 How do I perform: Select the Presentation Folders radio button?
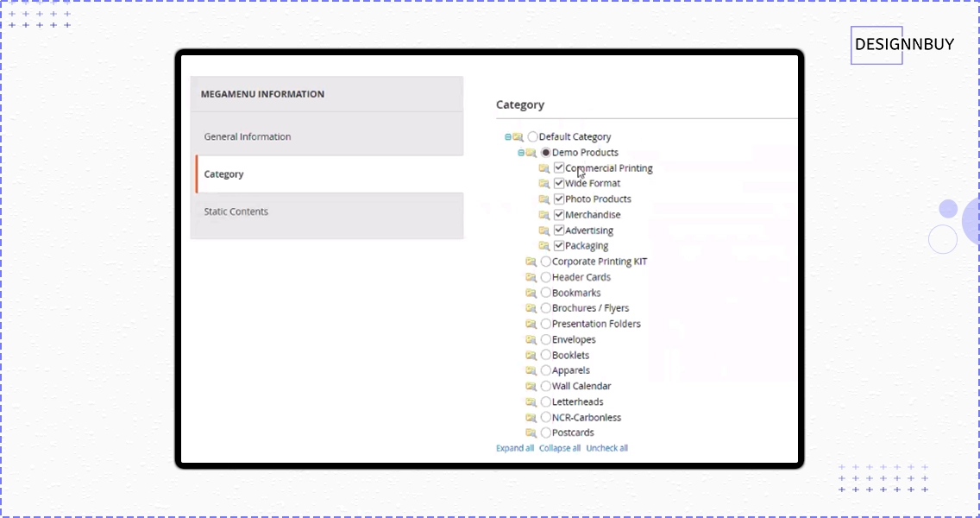pyautogui.click(x=546, y=324)
